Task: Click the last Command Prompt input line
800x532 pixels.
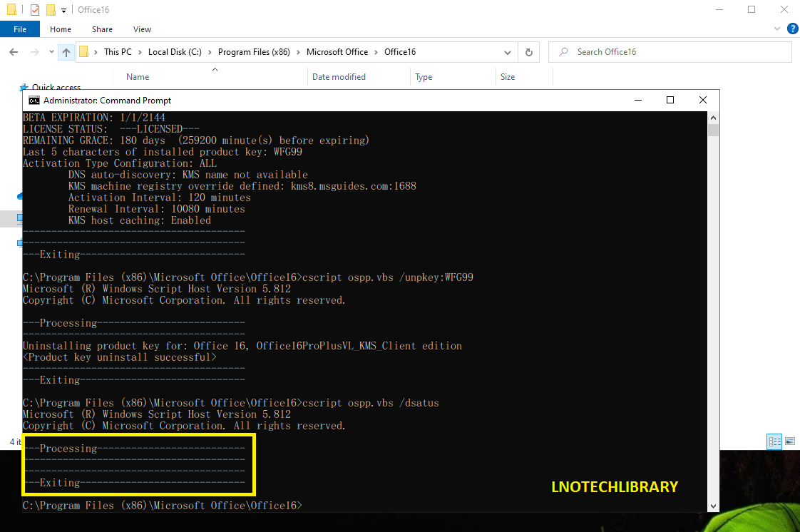Action: pyautogui.click(x=163, y=506)
